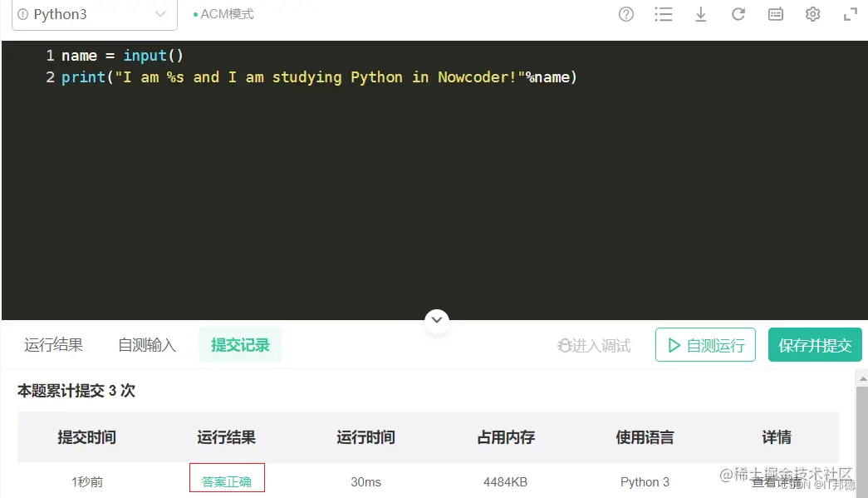Open 查看详情 for the latest submission

pos(777,482)
